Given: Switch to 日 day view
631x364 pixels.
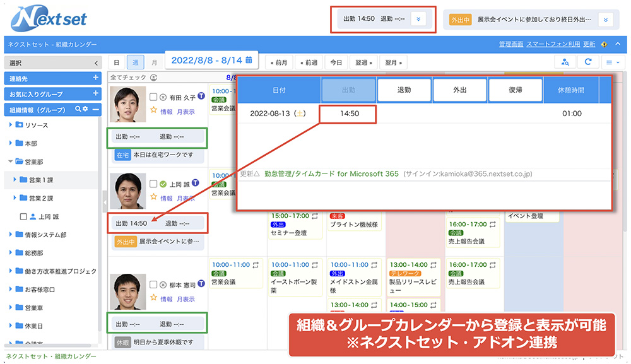Looking at the screenshot, I should 116,62.
